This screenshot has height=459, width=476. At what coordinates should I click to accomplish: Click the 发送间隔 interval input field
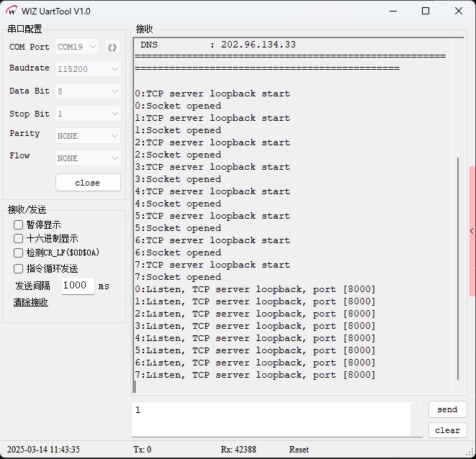pyautogui.click(x=77, y=286)
